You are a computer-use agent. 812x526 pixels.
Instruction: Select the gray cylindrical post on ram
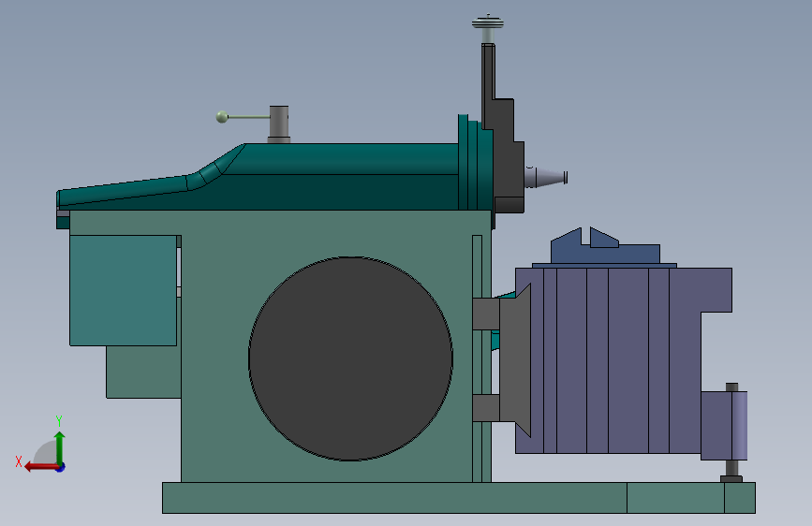[x=279, y=124]
